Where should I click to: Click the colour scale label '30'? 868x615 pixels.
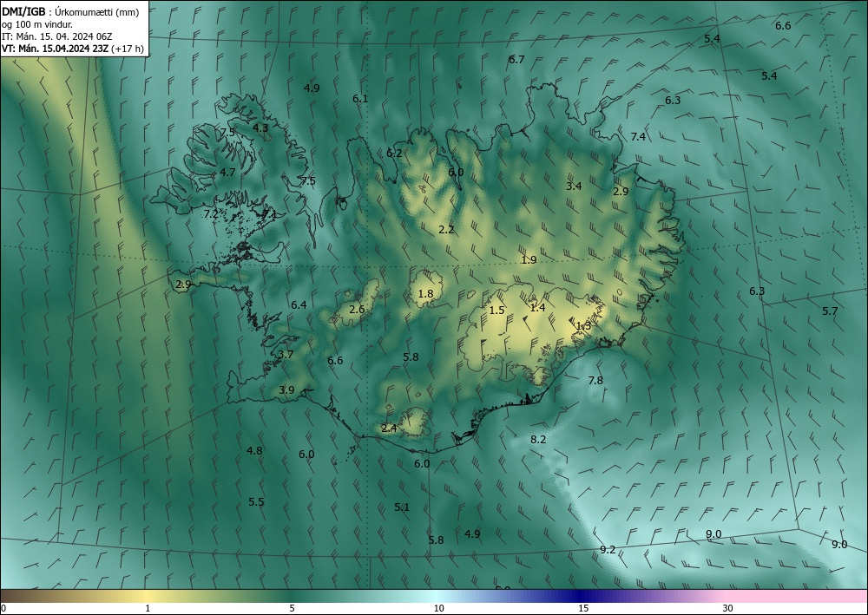(728, 608)
